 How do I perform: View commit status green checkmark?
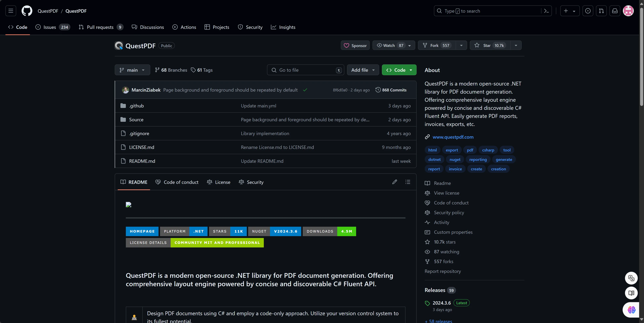(305, 90)
